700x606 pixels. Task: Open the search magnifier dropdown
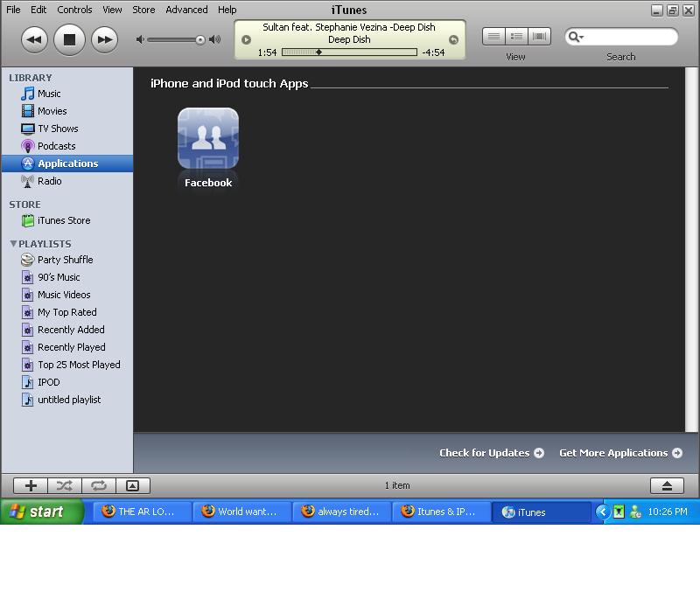(576, 37)
